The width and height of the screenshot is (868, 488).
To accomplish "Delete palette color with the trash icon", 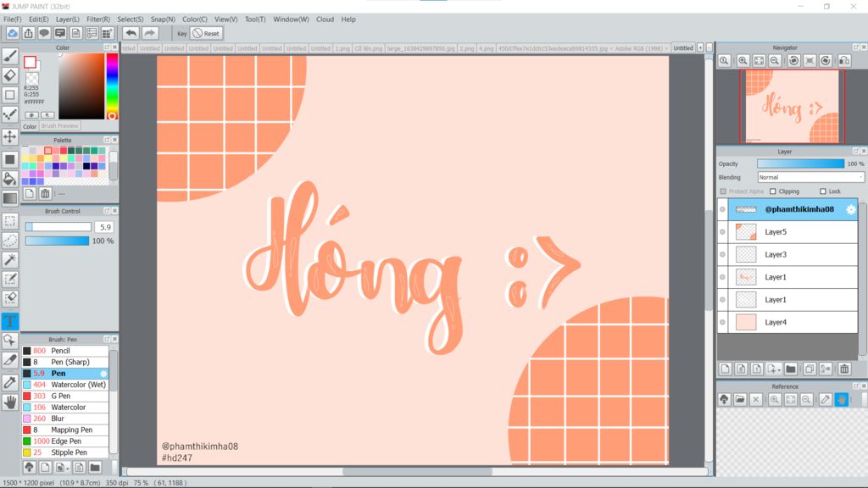I will (46, 193).
